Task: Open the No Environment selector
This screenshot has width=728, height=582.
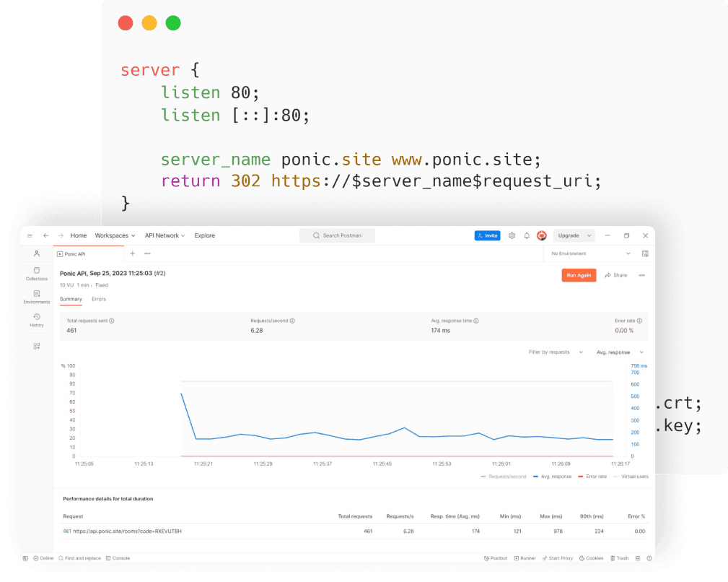Action: click(x=590, y=253)
